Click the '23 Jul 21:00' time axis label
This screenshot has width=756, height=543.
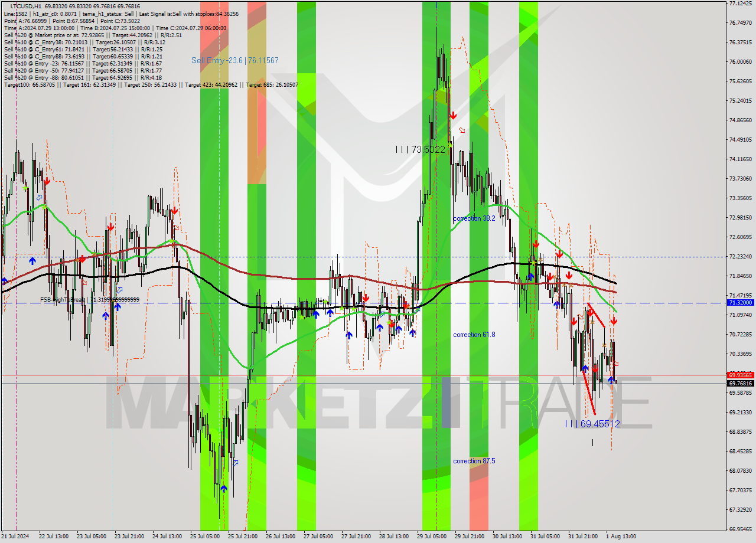129,537
